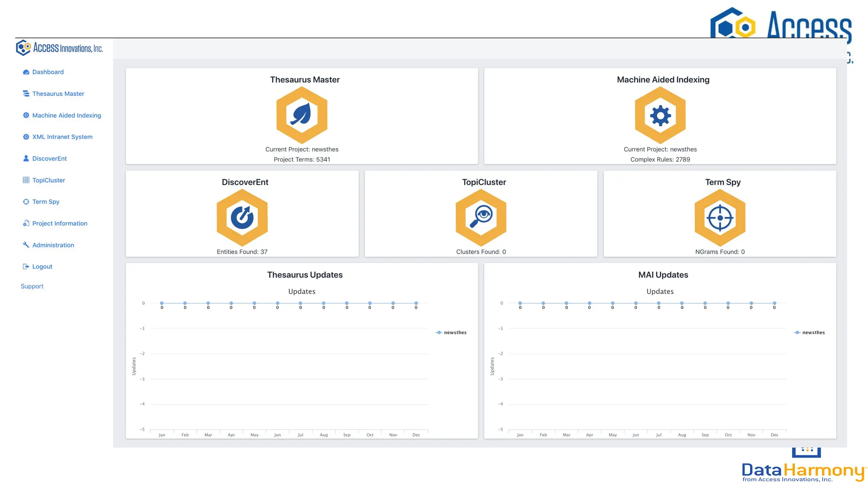Select Machine Aided Indexing sidebar item
Image resolution: width=868 pixels, height=488 pixels.
click(67, 115)
